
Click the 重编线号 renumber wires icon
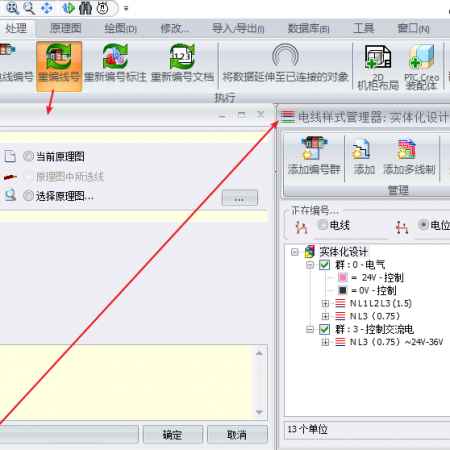(59, 56)
